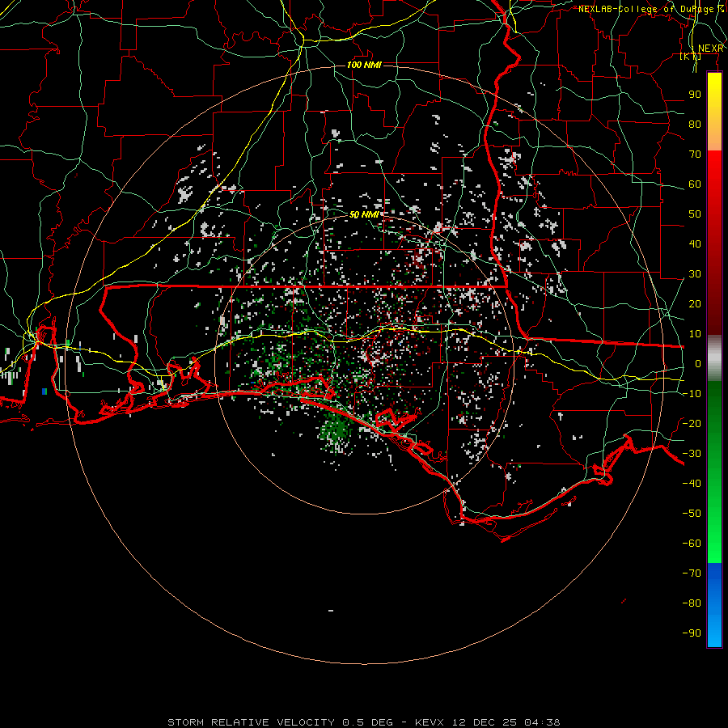
Task: Click the 50 value on the velocity scale
Action: 695,214
